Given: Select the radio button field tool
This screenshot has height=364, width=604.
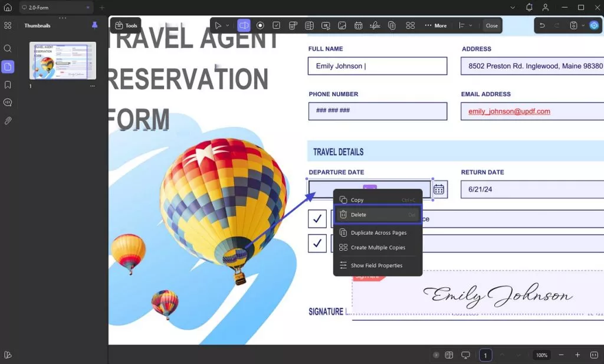Looking at the screenshot, I should click(260, 25).
